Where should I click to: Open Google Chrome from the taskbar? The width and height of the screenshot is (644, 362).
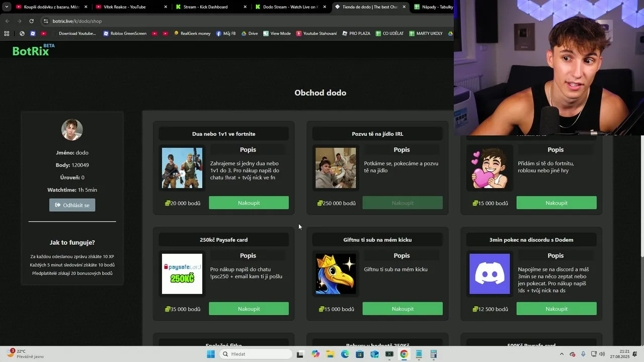click(404, 354)
